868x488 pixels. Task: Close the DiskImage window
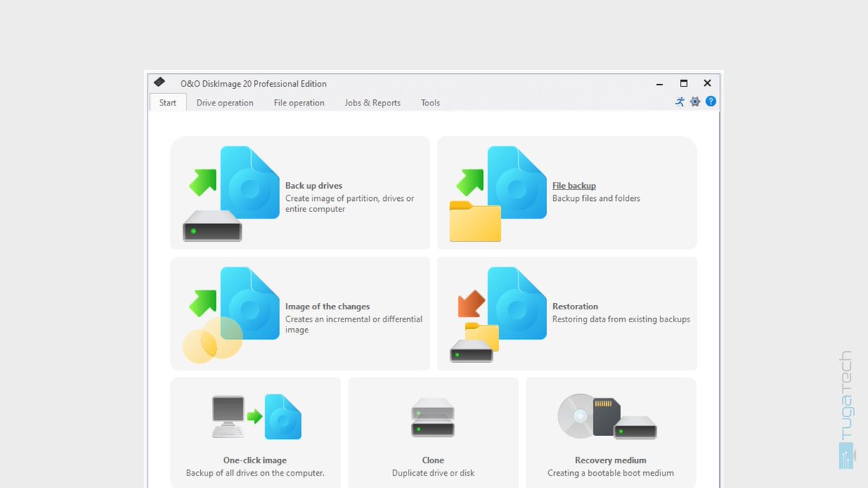click(x=707, y=84)
